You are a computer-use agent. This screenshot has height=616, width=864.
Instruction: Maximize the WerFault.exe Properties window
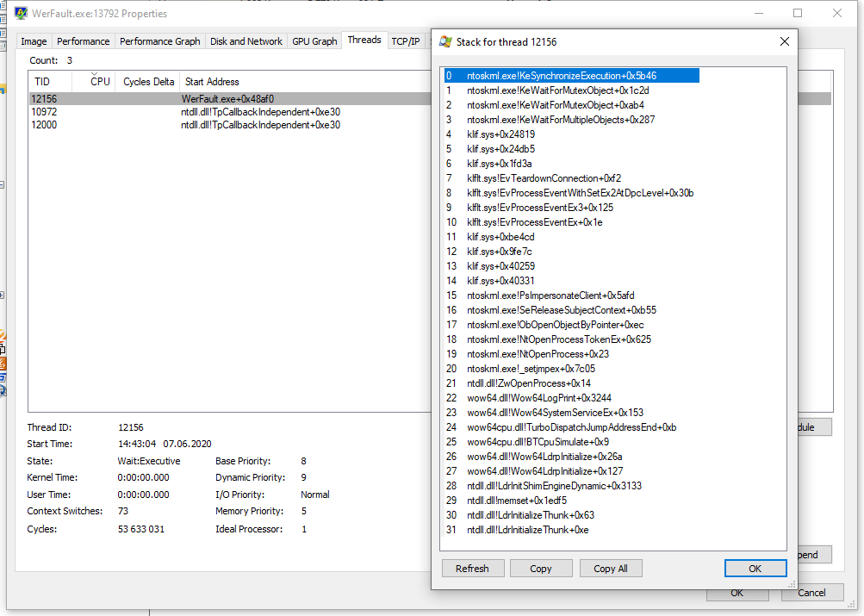coord(798,13)
